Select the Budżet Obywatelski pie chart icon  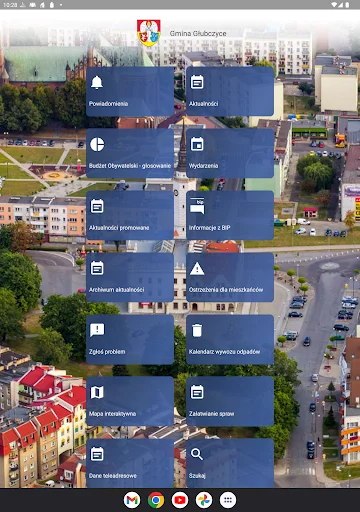[97, 144]
